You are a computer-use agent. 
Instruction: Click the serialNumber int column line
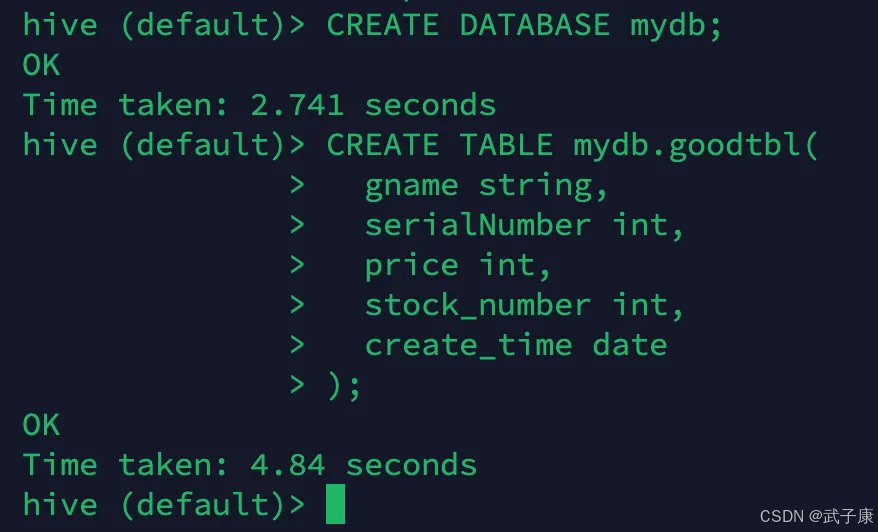(524, 226)
